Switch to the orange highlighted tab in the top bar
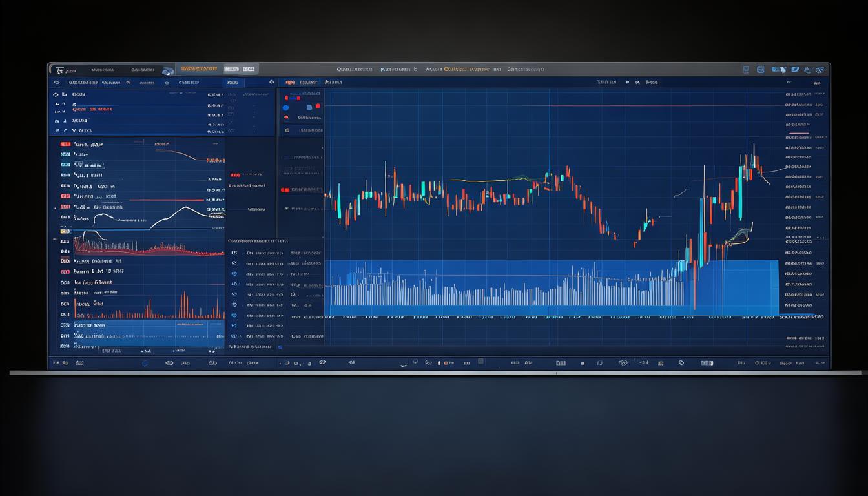Image resolution: width=868 pixels, height=496 pixels. [x=198, y=69]
